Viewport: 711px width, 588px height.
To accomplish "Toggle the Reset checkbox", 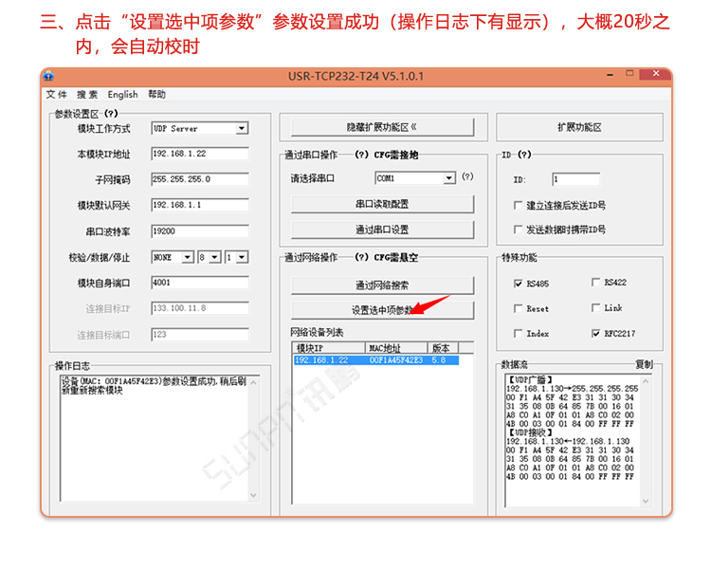I will pos(518,308).
